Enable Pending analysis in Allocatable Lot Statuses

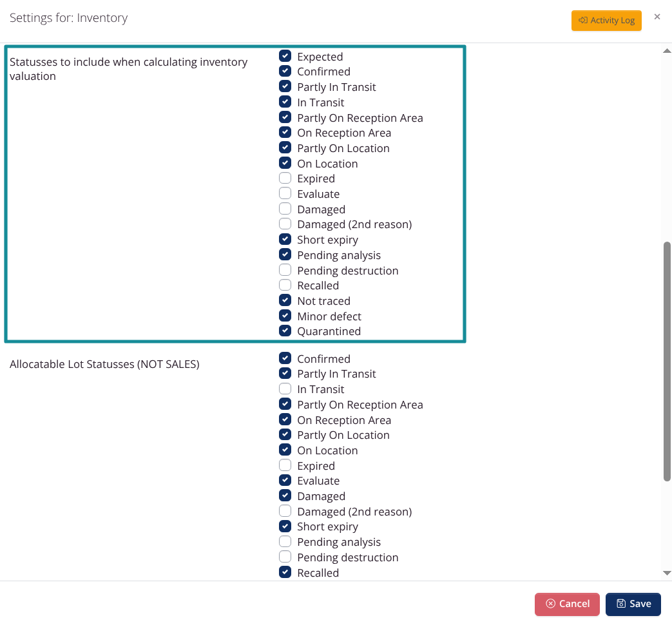(285, 541)
